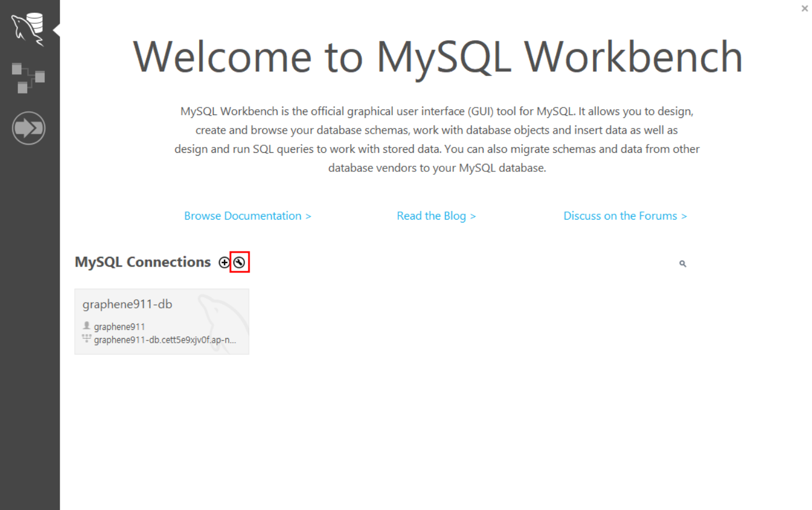This screenshot has height=510, width=812.
Task: Close the welcome screen with X
Action: [x=804, y=9]
